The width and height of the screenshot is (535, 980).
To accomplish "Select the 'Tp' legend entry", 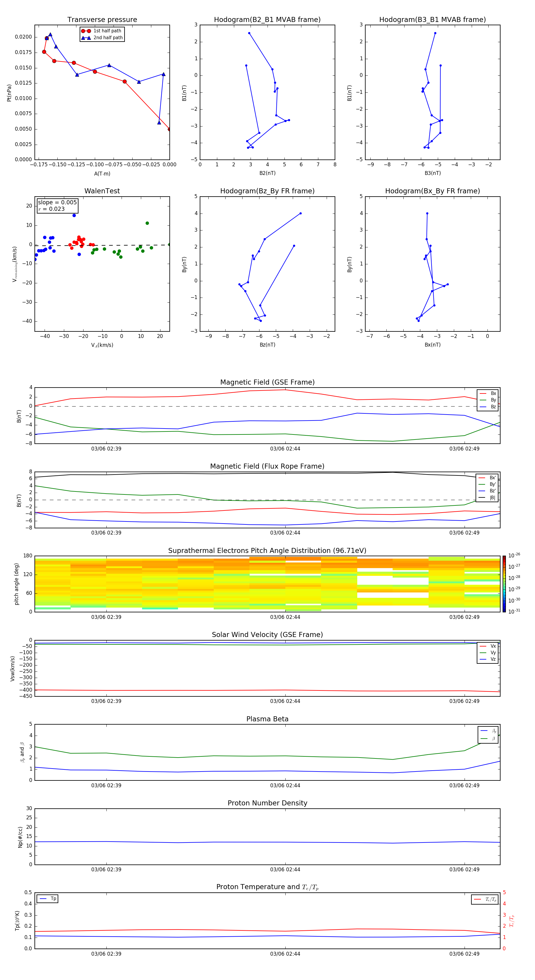I will pos(48,899).
